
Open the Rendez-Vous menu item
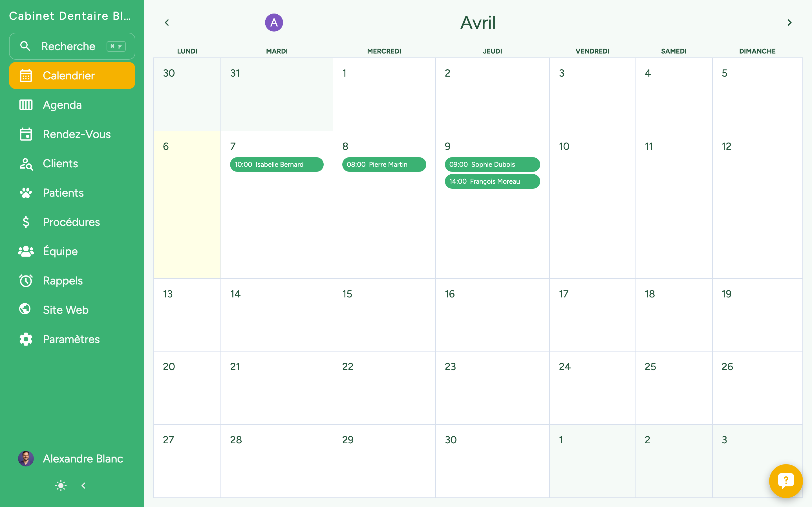[x=76, y=134]
